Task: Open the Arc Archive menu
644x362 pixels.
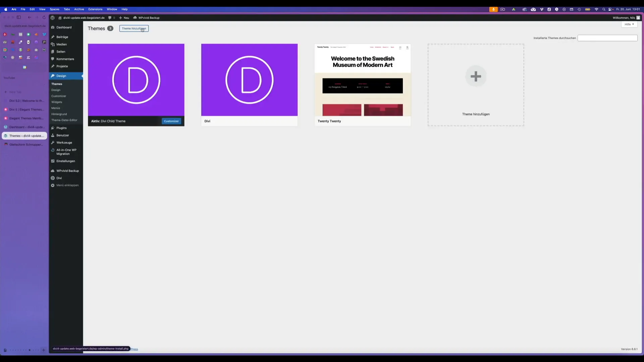Action: tap(79, 9)
